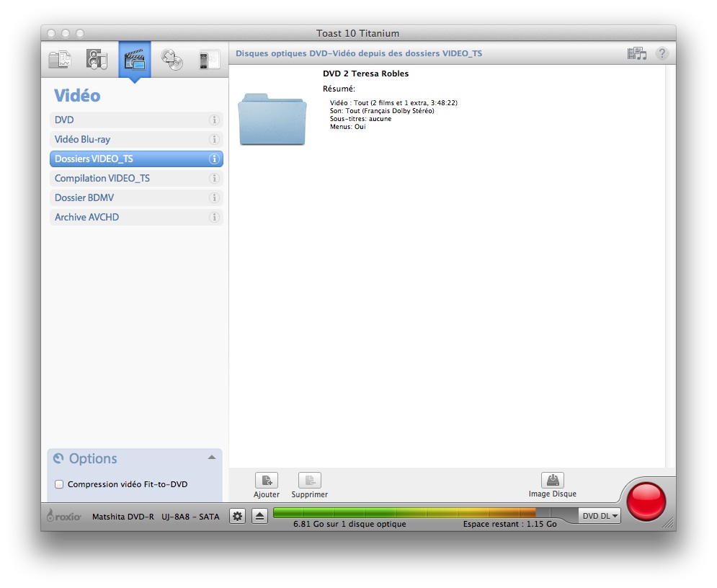Screen dimensions: 717x588
Task: Click the 6.81 Go sur 1 disque optique text
Action: coord(349,524)
